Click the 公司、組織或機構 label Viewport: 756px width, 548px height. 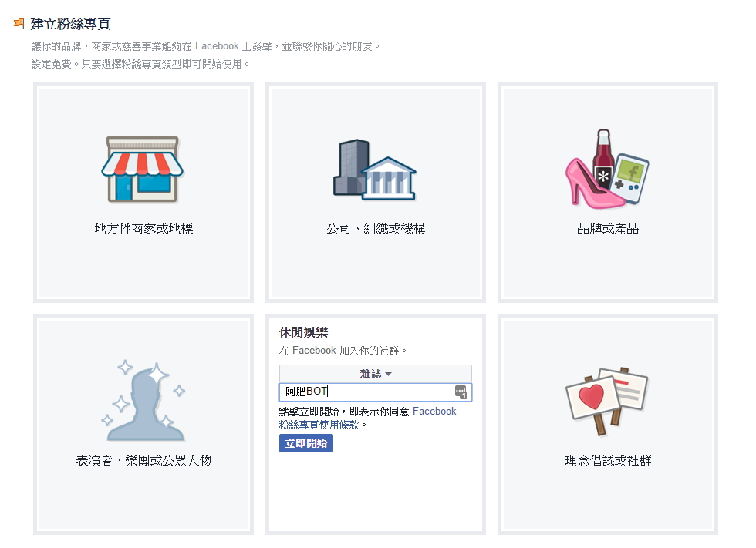click(x=376, y=228)
